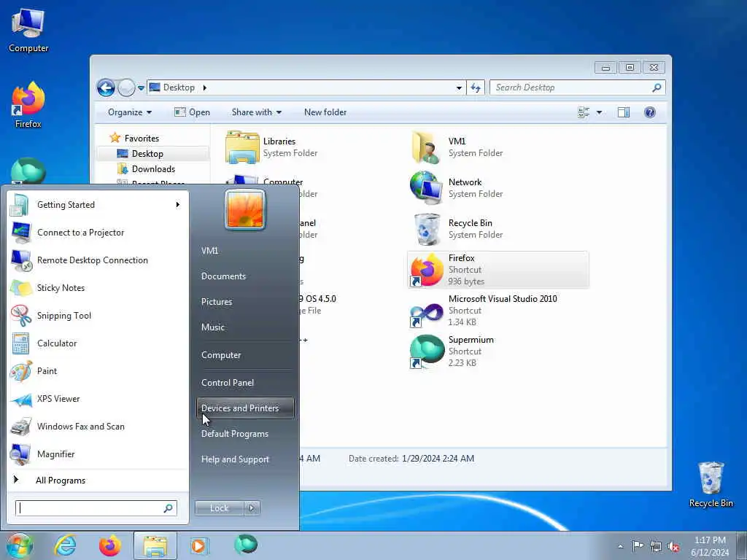
Task: Click the Firefox desktop shortcut
Action: tap(28, 105)
